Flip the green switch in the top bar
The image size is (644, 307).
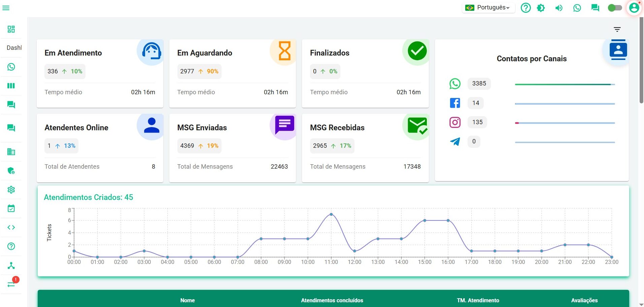point(615,8)
